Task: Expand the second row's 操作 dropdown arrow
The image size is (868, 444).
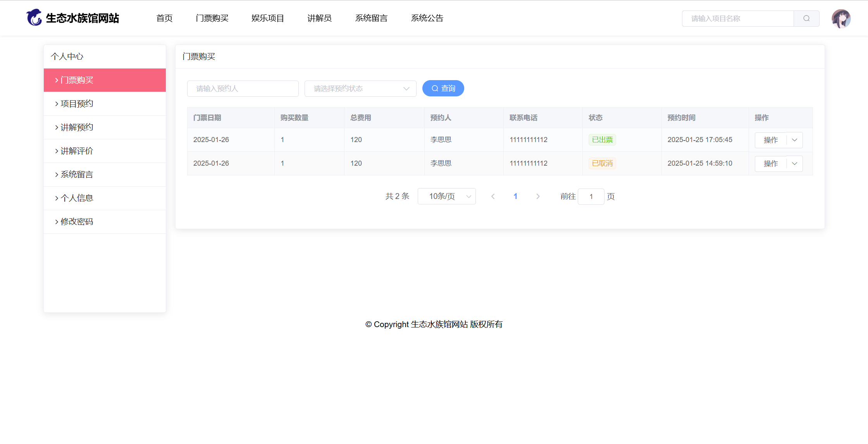Action: (795, 164)
